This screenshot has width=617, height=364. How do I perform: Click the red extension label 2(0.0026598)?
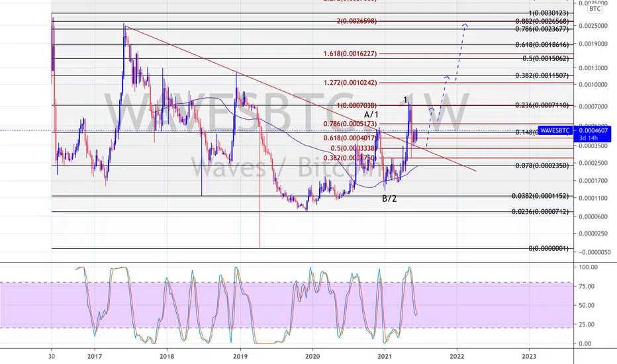coord(357,21)
